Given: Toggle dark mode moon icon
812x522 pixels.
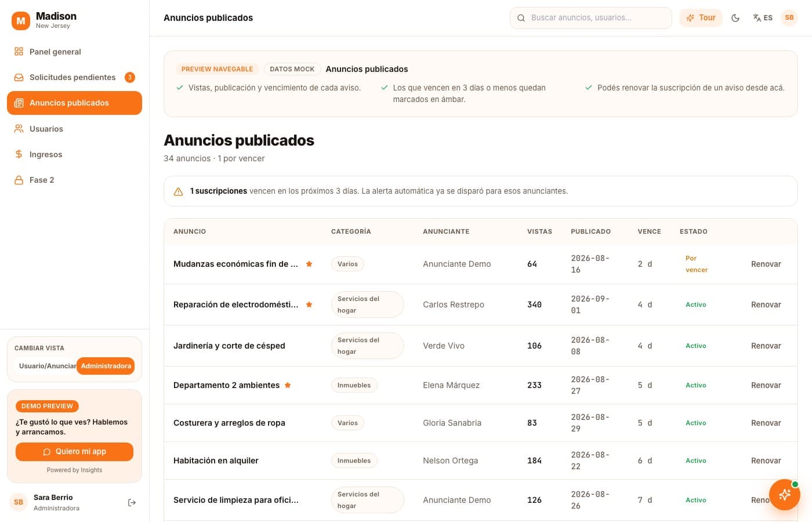Looking at the screenshot, I should coord(735,18).
